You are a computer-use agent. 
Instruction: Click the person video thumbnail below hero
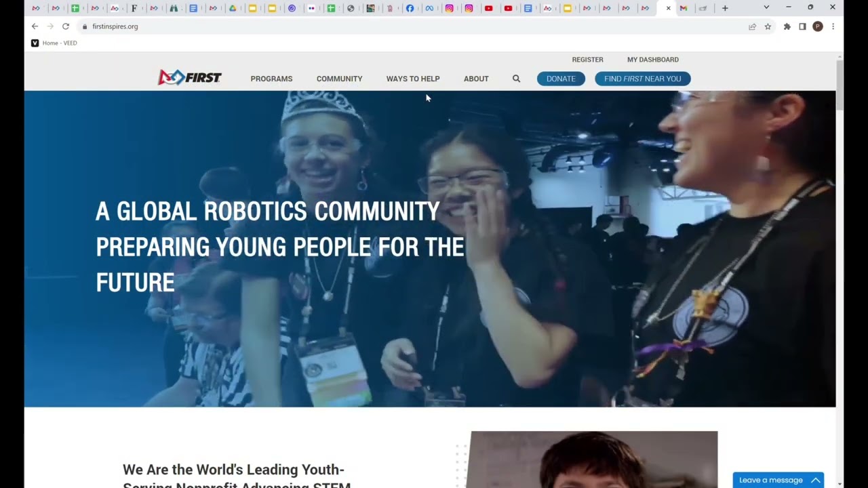(594, 460)
